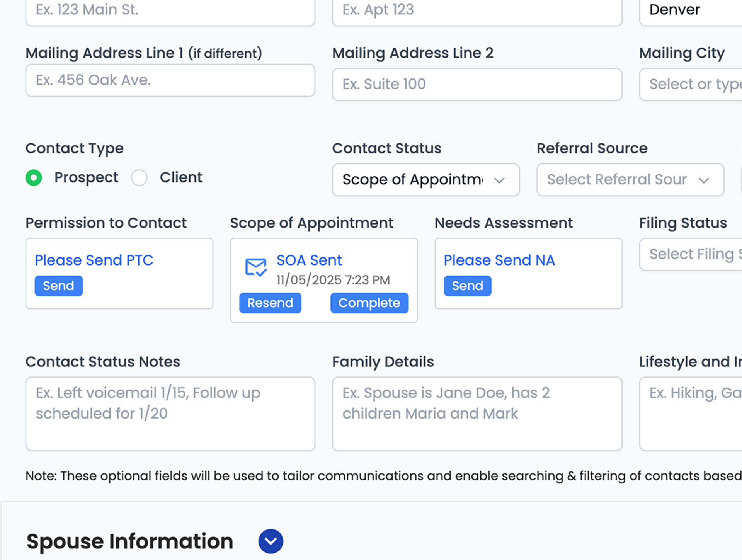Screen dimensions: 742x560
Task: Click the SOA Sent envelope icon
Action: tap(255, 267)
